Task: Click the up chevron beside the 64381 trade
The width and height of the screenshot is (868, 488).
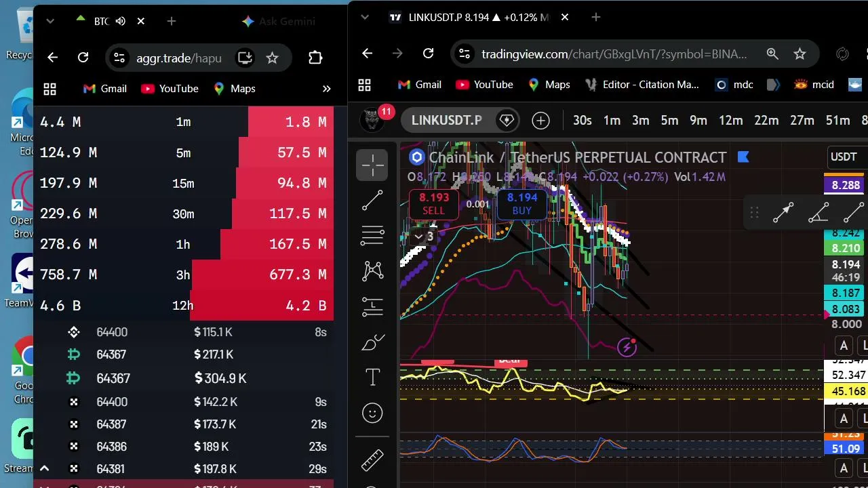Action: point(44,468)
